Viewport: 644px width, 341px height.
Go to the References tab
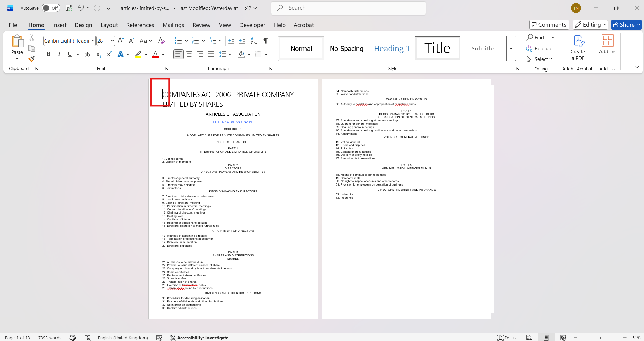(x=140, y=25)
